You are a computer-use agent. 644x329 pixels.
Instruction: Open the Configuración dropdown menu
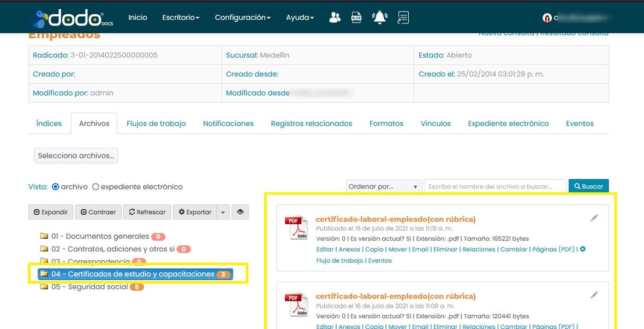[243, 17]
